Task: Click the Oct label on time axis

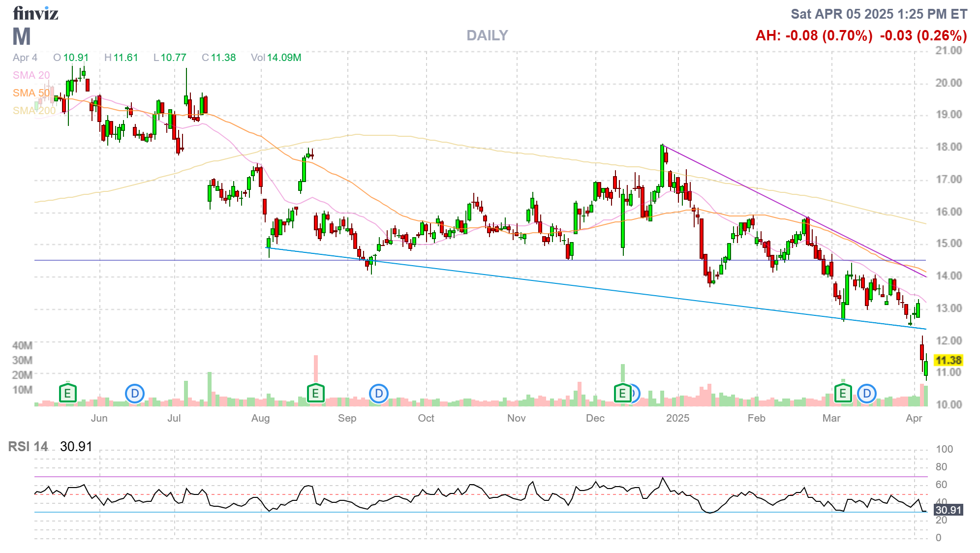Action: coord(426,418)
